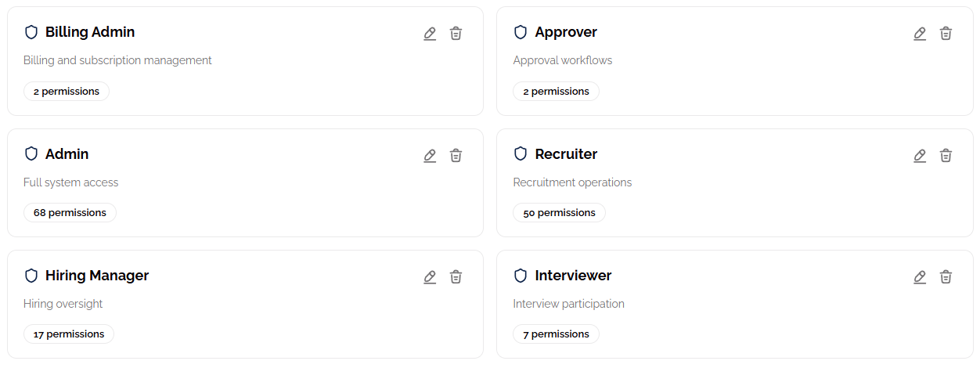Edit the Admin role
Viewport: 980px width, 368px height.
point(430,156)
